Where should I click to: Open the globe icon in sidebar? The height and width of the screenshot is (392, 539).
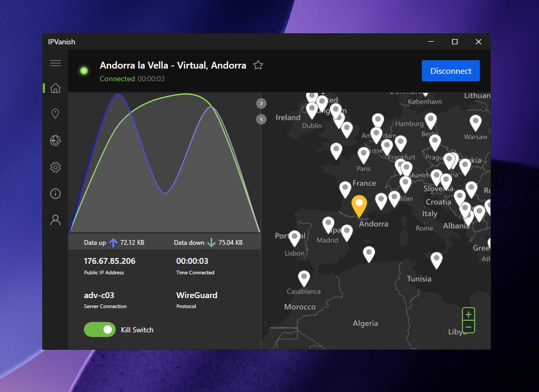[x=55, y=140]
